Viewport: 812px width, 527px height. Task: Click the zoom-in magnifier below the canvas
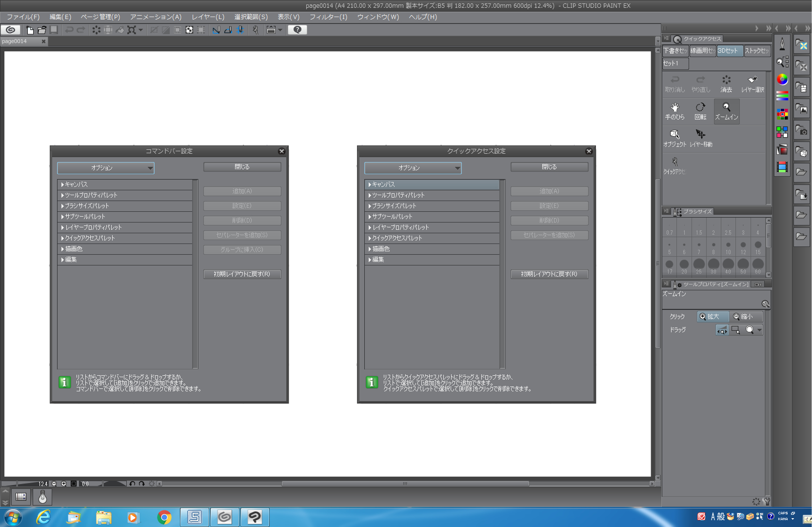63,484
